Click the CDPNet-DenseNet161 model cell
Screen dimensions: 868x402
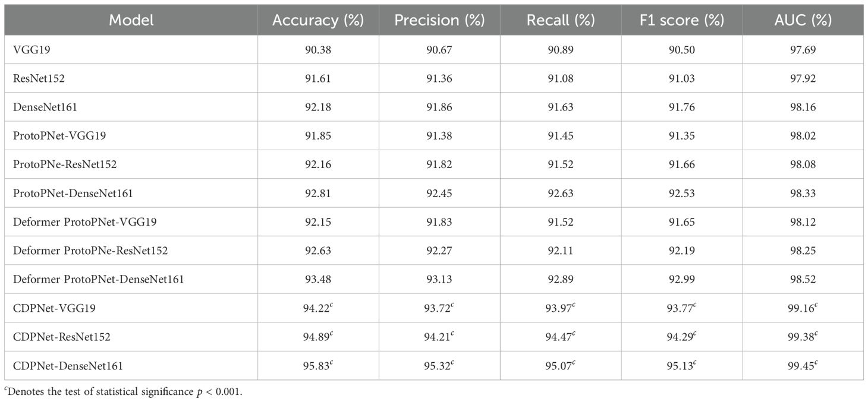68,366
